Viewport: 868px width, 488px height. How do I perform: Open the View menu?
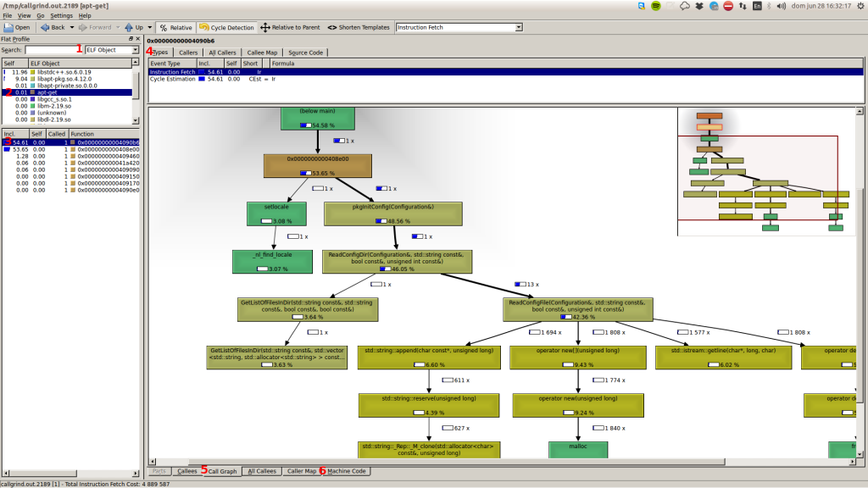24,15
